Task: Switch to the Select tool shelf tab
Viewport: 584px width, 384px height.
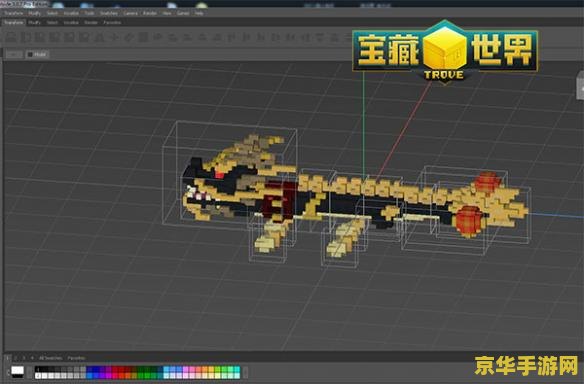Action: click(x=52, y=22)
